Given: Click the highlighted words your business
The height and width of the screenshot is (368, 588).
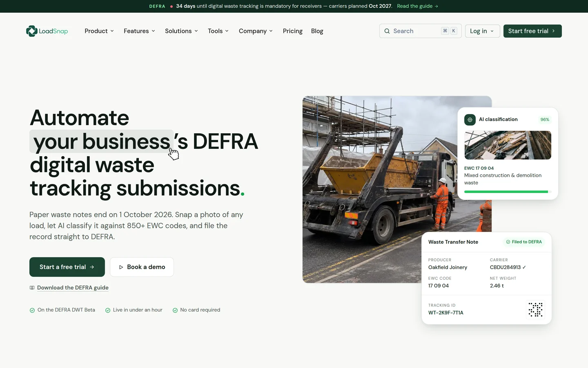Looking at the screenshot, I should click(102, 141).
